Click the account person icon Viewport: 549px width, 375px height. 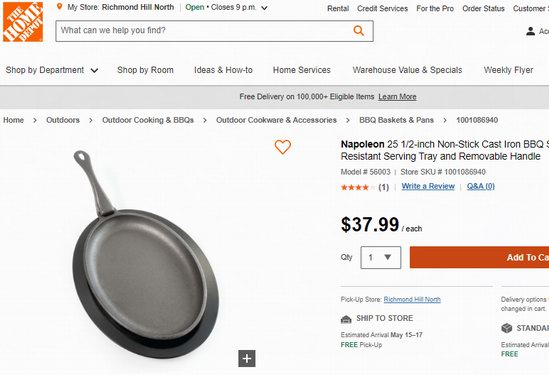tap(530, 31)
